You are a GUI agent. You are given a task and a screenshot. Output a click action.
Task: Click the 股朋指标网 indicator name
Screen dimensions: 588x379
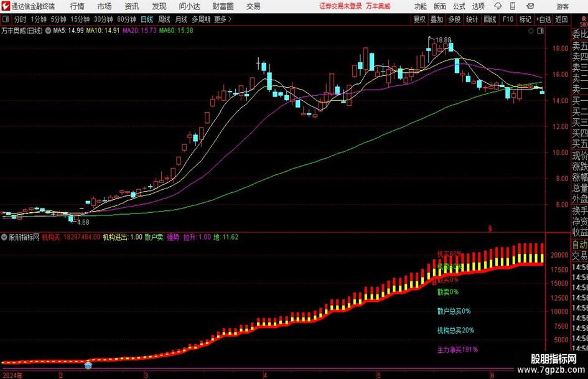(24, 237)
